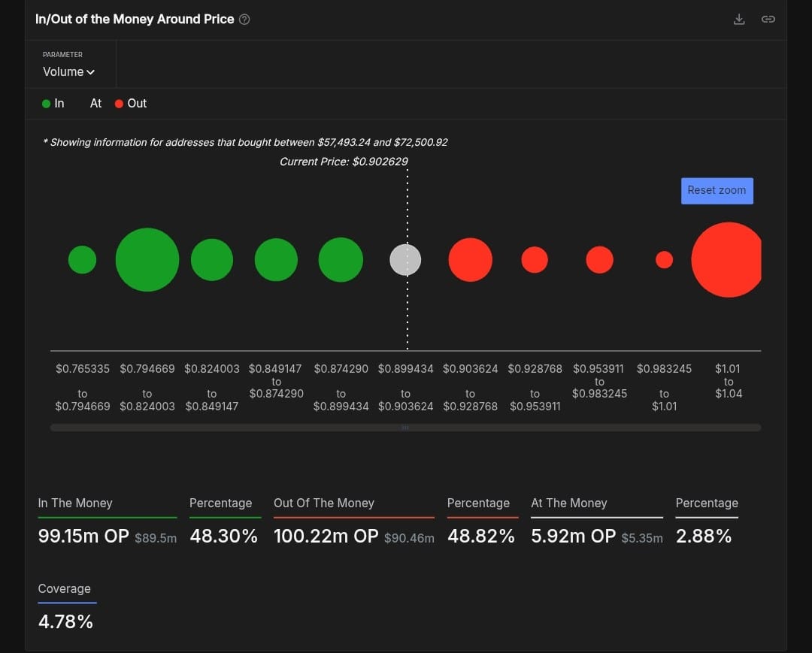Click the smallest red bubble
Screen dimensions: 812x653
[x=664, y=259]
